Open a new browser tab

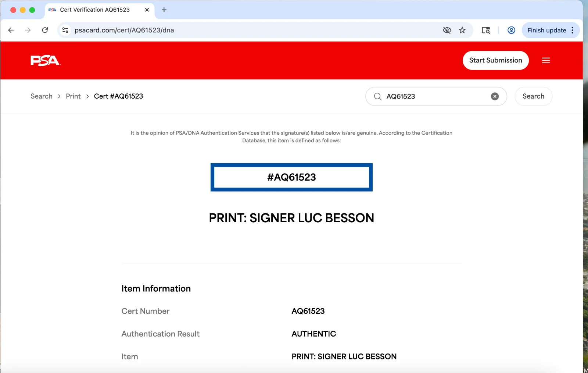164,10
